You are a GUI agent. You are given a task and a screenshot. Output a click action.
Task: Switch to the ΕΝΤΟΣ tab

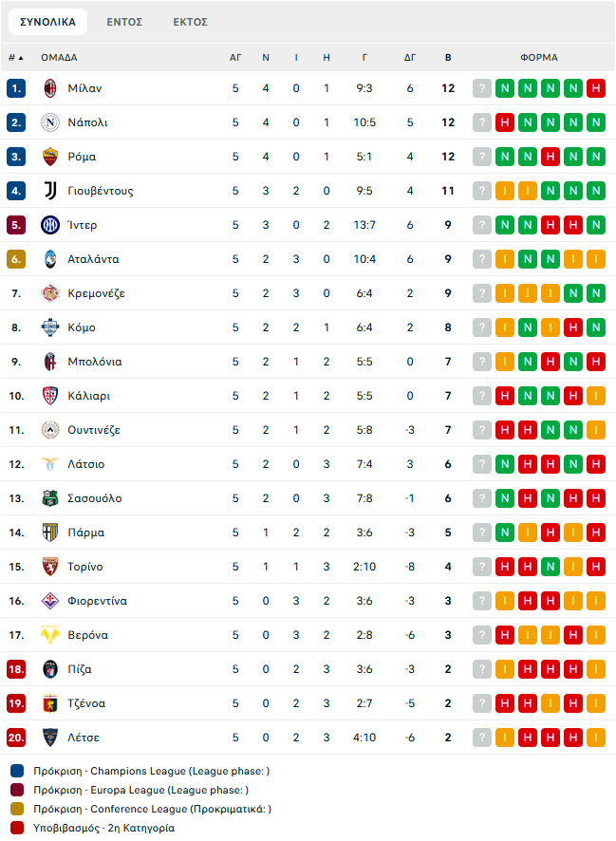tap(124, 22)
